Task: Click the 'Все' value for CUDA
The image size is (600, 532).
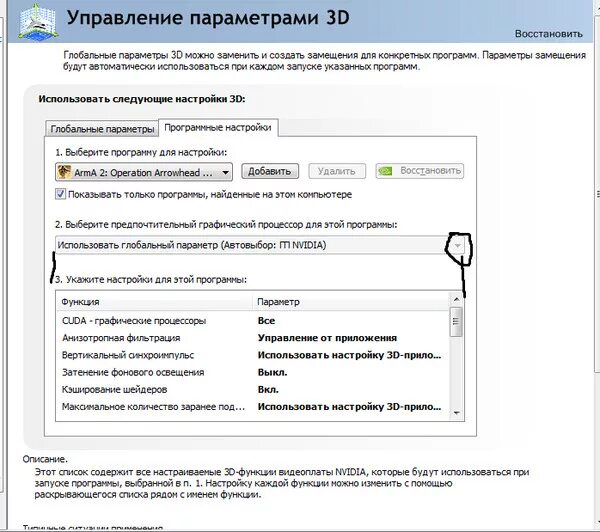Action: (x=266, y=321)
